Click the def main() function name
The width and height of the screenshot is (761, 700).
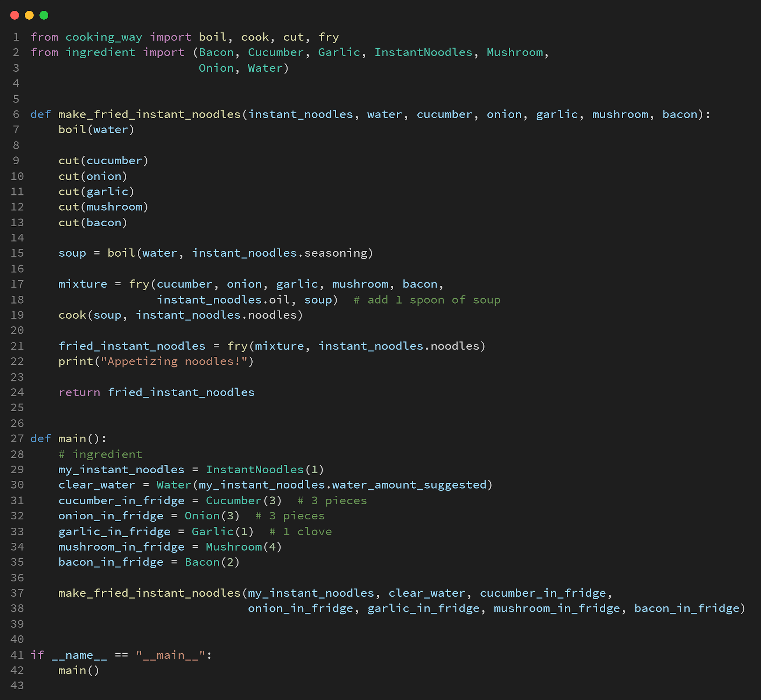click(x=72, y=438)
